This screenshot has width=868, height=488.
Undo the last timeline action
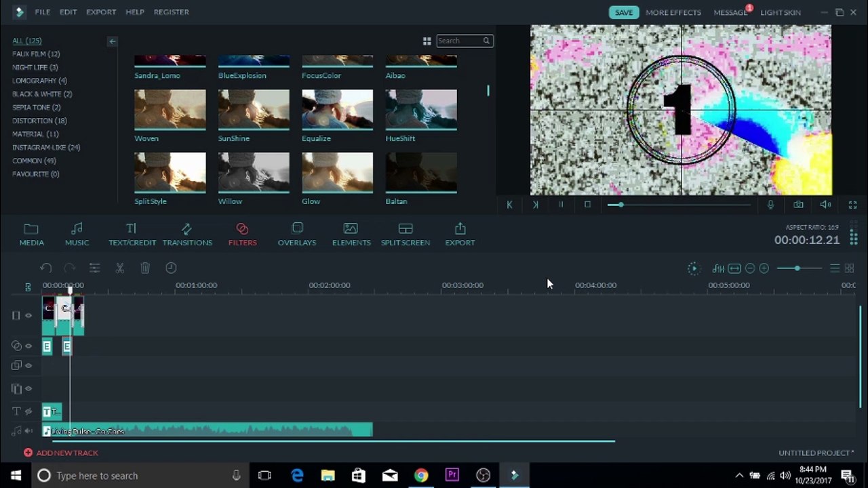pyautogui.click(x=45, y=268)
